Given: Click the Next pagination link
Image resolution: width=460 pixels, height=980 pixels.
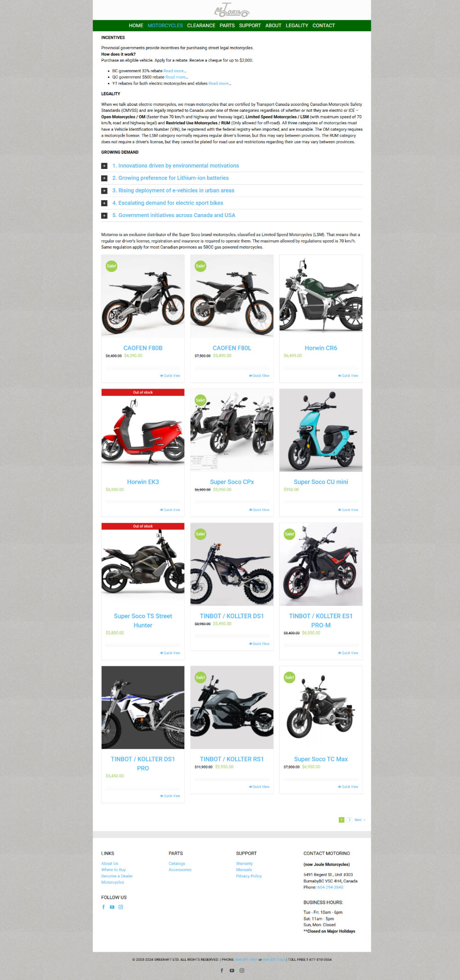Looking at the screenshot, I should click(360, 820).
